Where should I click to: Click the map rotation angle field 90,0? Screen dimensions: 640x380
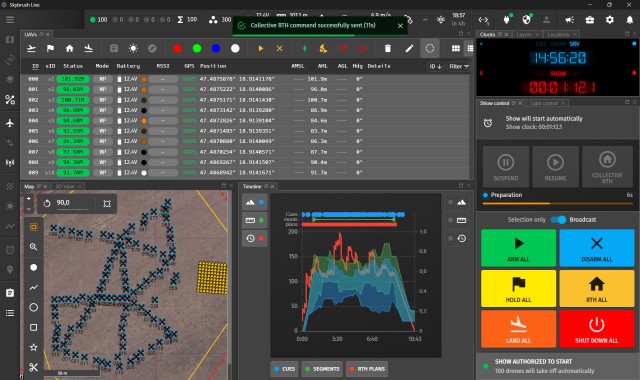coord(72,203)
